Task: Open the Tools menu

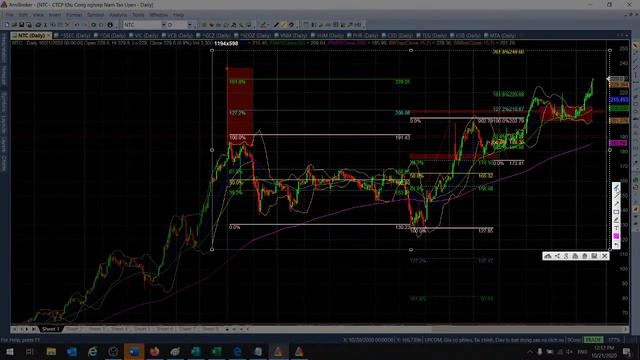Action: click(x=138, y=15)
